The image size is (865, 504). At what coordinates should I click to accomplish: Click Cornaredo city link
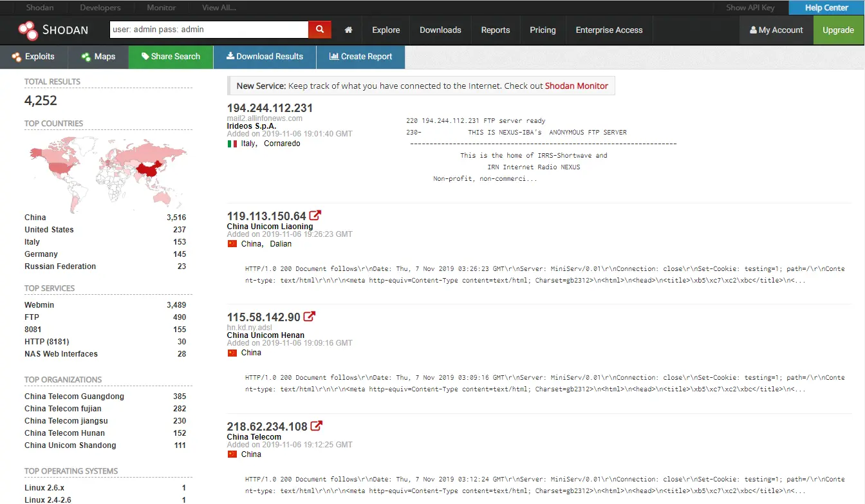point(282,144)
